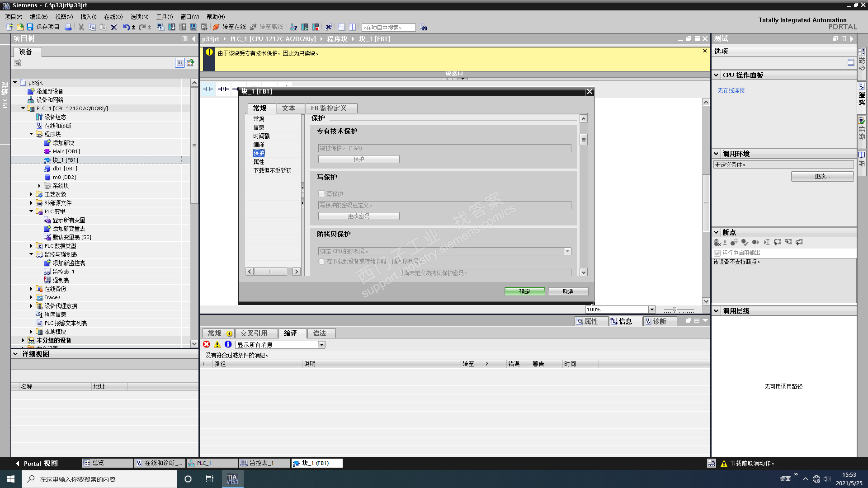Select the insert serial number on download radio
Viewport: 868px width, 488px height.
tap(322, 262)
